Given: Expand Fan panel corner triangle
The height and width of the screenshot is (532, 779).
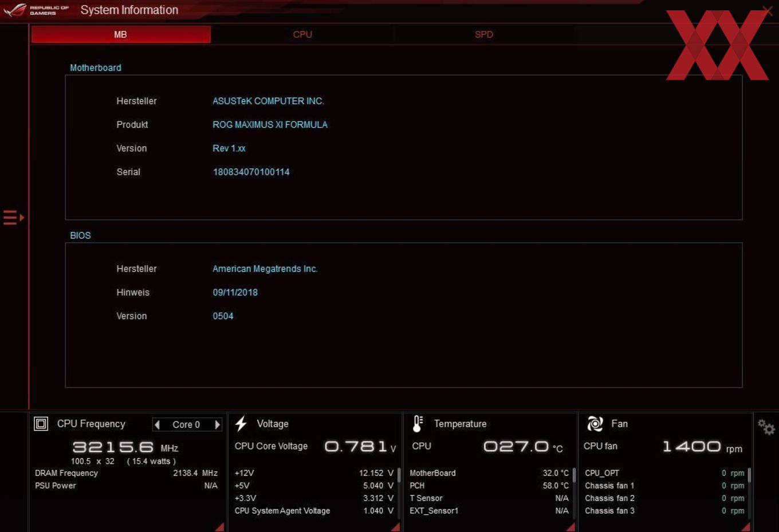Looking at the screenshot, I should pyautogui.click(x=746, y=527).
